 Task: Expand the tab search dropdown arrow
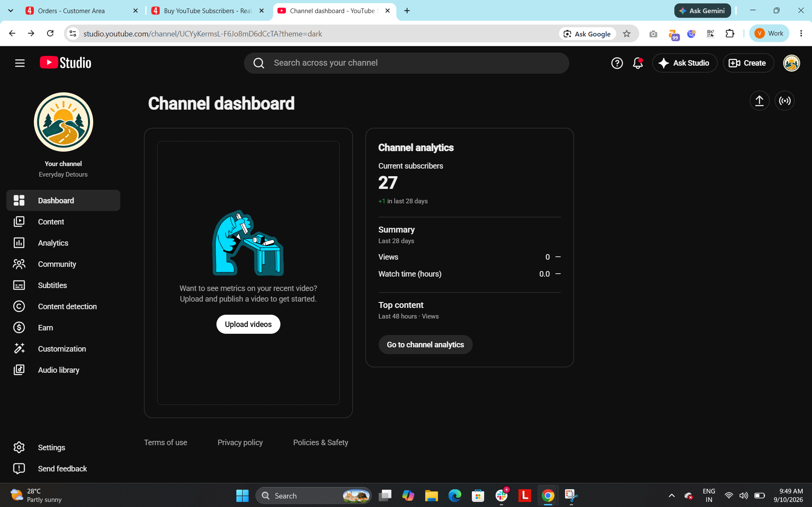(x=11, y=11)
